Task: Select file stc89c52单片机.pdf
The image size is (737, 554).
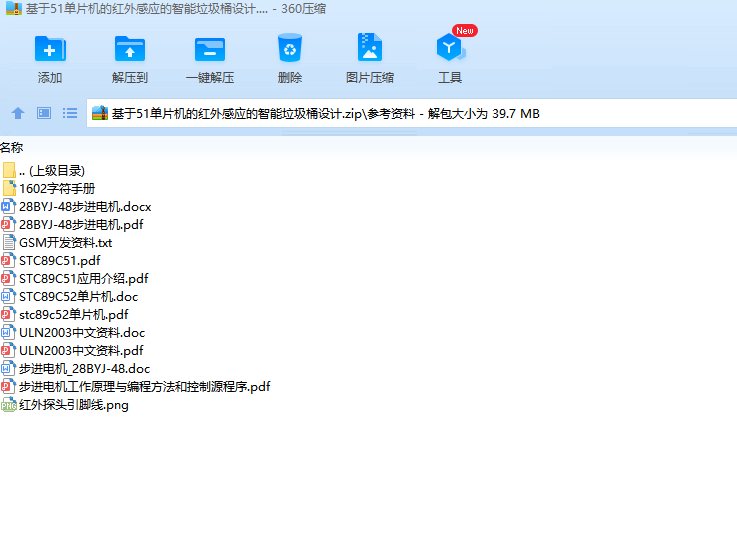Action: [x=65, y=314]
